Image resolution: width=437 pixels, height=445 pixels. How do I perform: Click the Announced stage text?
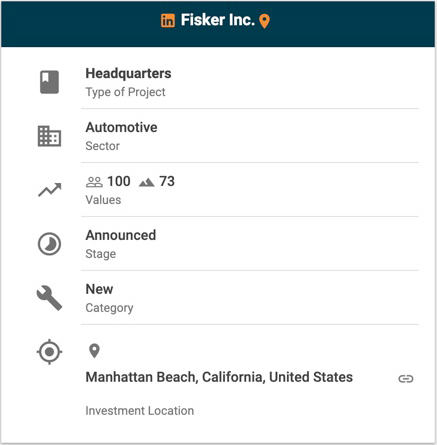(121, 235)
